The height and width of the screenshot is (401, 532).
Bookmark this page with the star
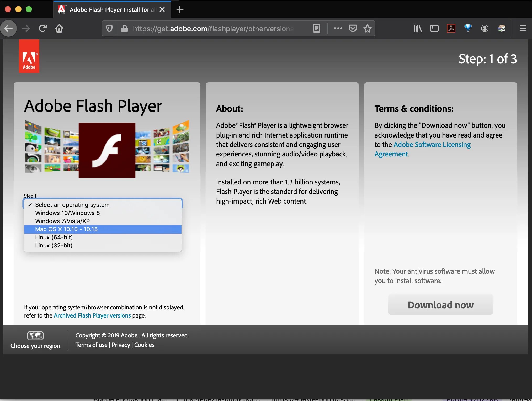point(368,28)
